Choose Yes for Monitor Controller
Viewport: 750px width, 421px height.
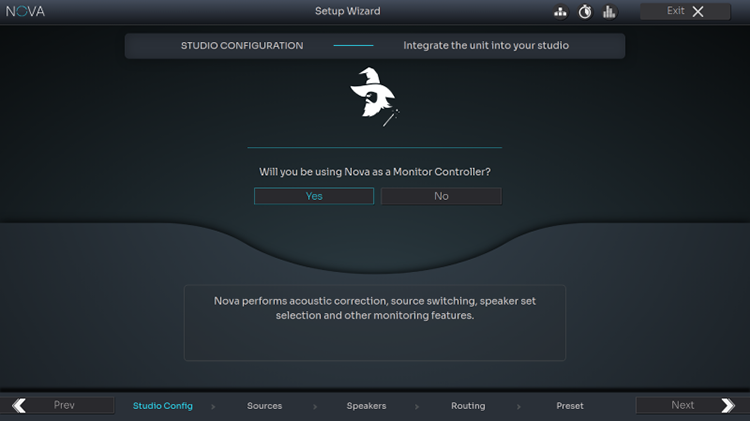click(314, 196)
